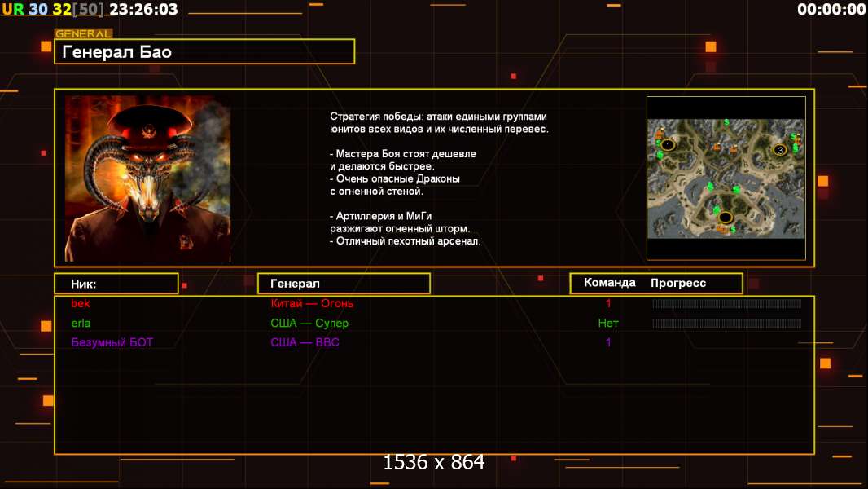Click bek's loading progress bar
This screenshot has height=489, width=868.
click(x=726, y=303)
